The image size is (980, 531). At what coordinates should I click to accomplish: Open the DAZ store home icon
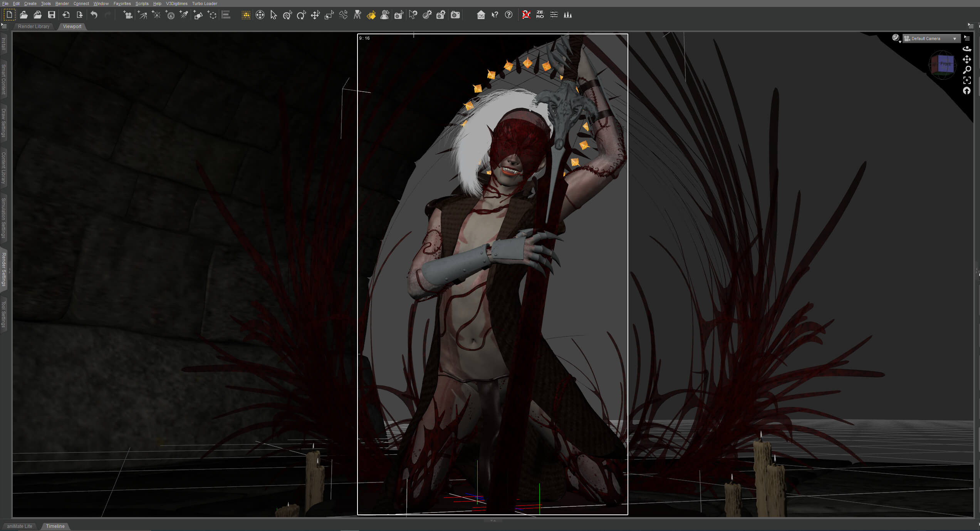click(x=481, y=15)
